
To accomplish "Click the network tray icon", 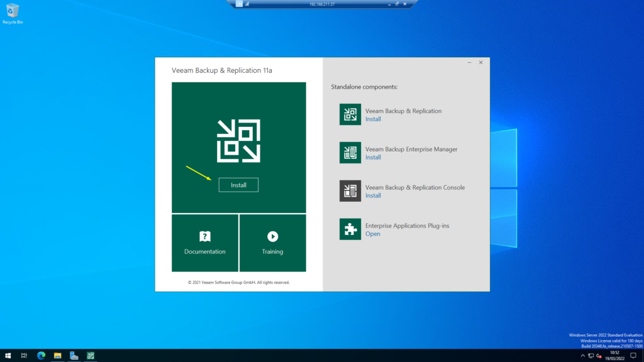I will click(591, 356).
